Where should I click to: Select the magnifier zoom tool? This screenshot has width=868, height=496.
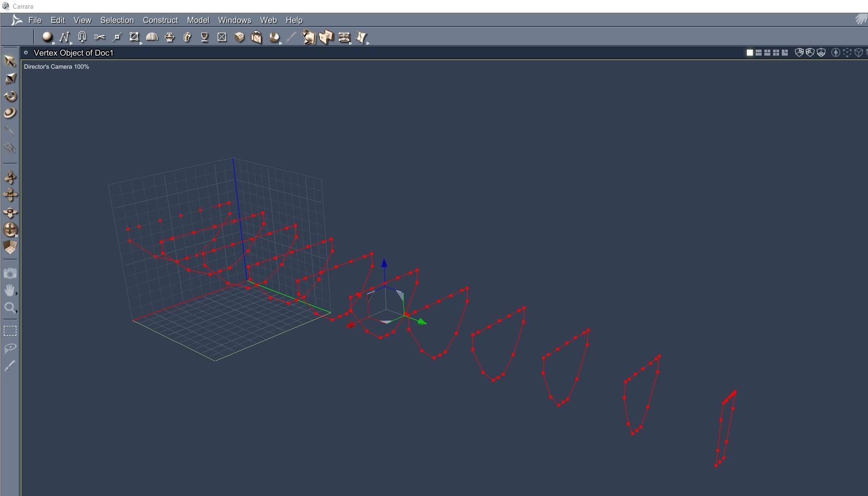(x=10, y=308)
